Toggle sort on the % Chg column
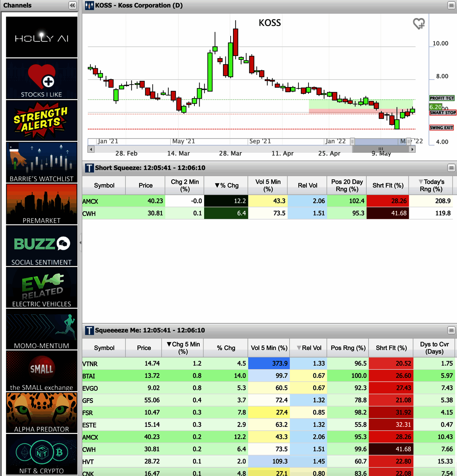Image resolution: width=457 pixels, height=476 pixels. tap(226, 185)
